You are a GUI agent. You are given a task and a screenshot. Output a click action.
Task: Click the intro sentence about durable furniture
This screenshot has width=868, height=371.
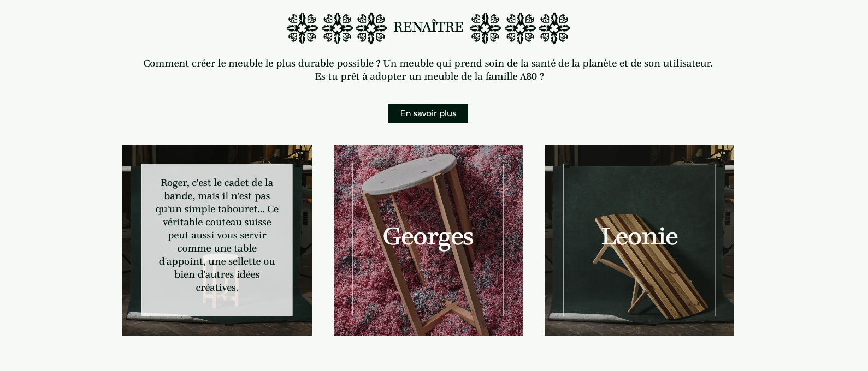428,63
